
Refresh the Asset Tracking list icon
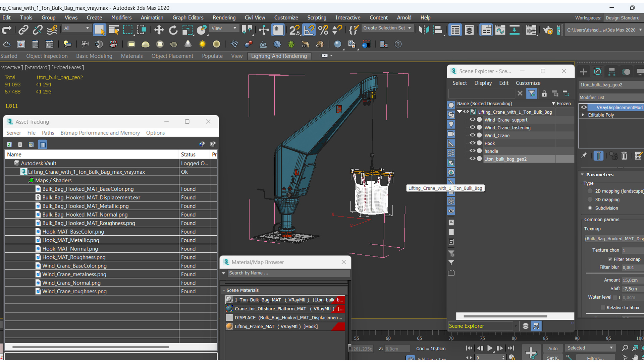(9, 144)
